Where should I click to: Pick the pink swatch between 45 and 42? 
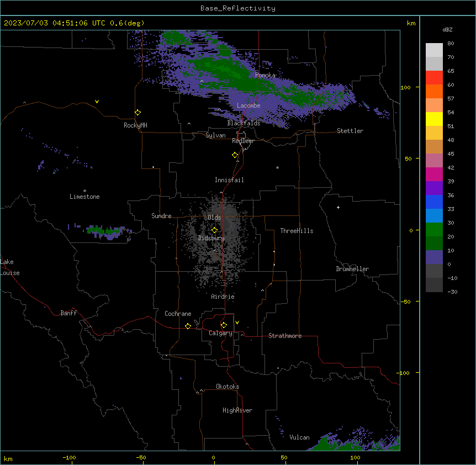pyautogui.click(x=434, y=161)
